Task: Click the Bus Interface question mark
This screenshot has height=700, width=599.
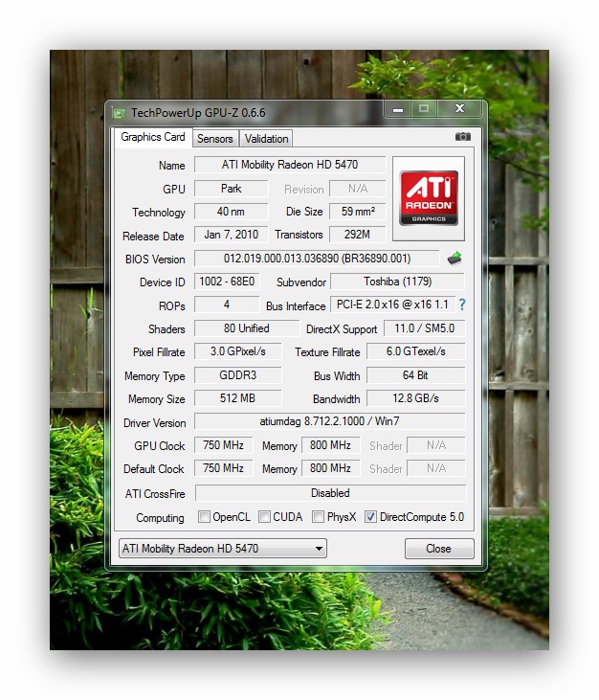Action: point(462,305)
